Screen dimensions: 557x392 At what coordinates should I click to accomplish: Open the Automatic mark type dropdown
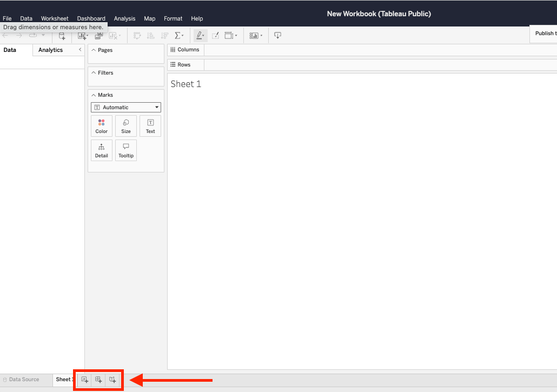point(126,107)
